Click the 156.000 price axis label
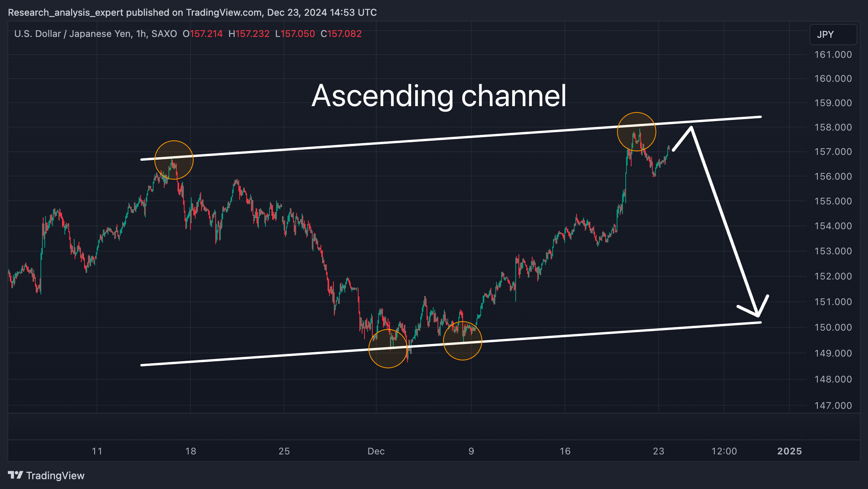The image size is (868, 489). click(833, 176)
